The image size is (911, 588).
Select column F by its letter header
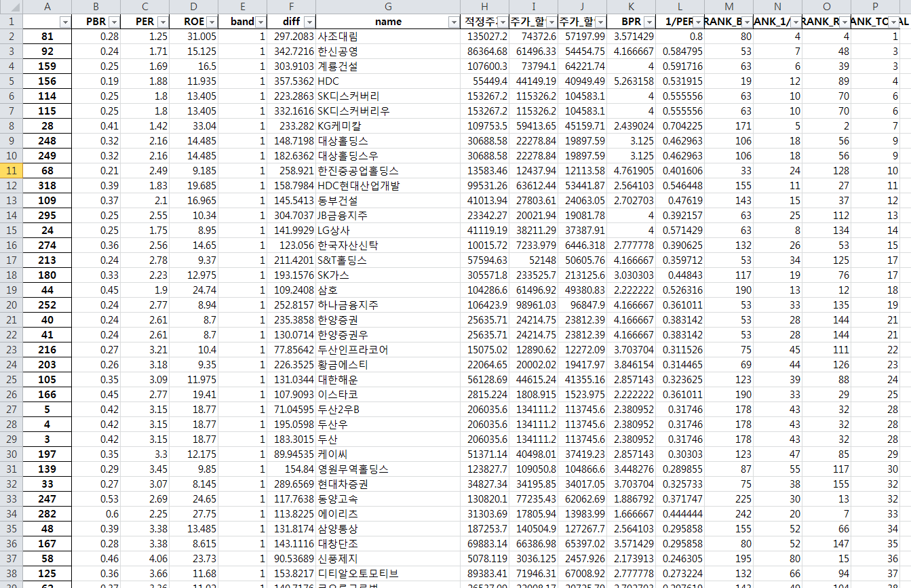[292, 7]
